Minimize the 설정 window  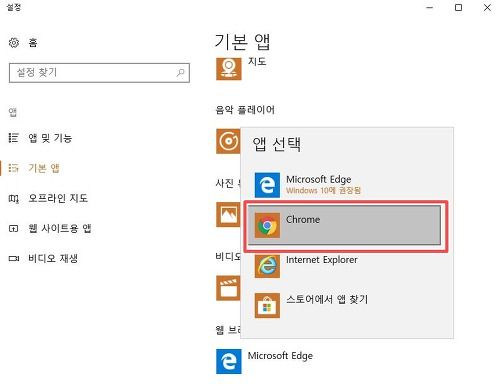pos(430,7)
